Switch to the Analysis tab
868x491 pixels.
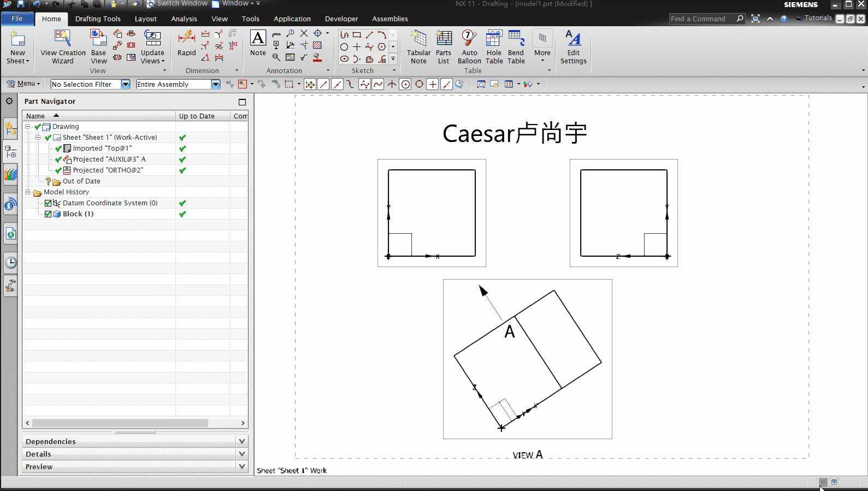tap(184, 19)
